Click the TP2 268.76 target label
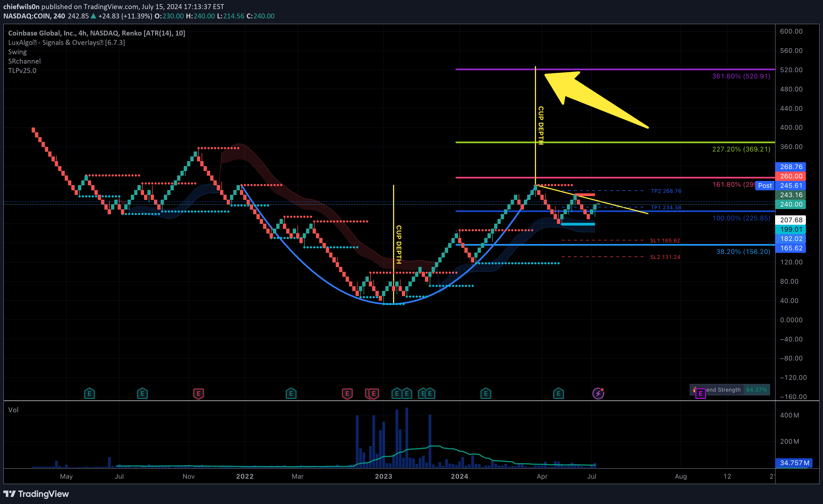 click(666, 191)
